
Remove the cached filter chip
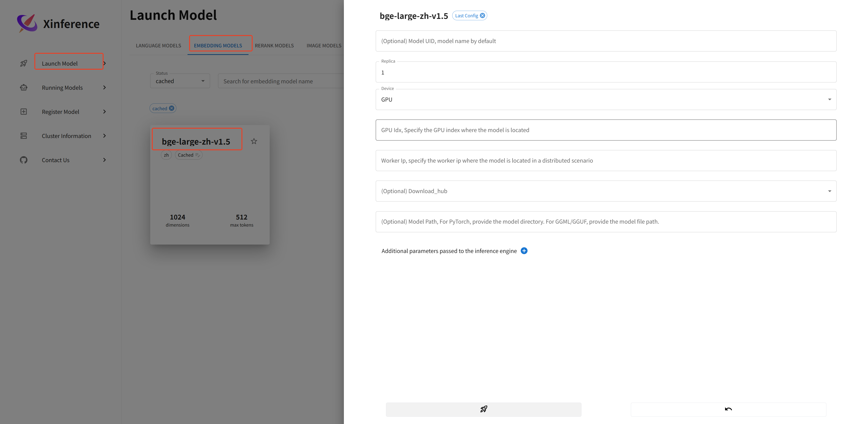point(172,108)
